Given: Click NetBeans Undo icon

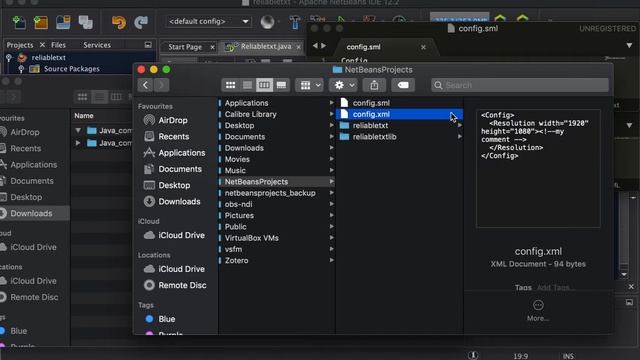Looking at the screenshot, I should coord(119,22).
